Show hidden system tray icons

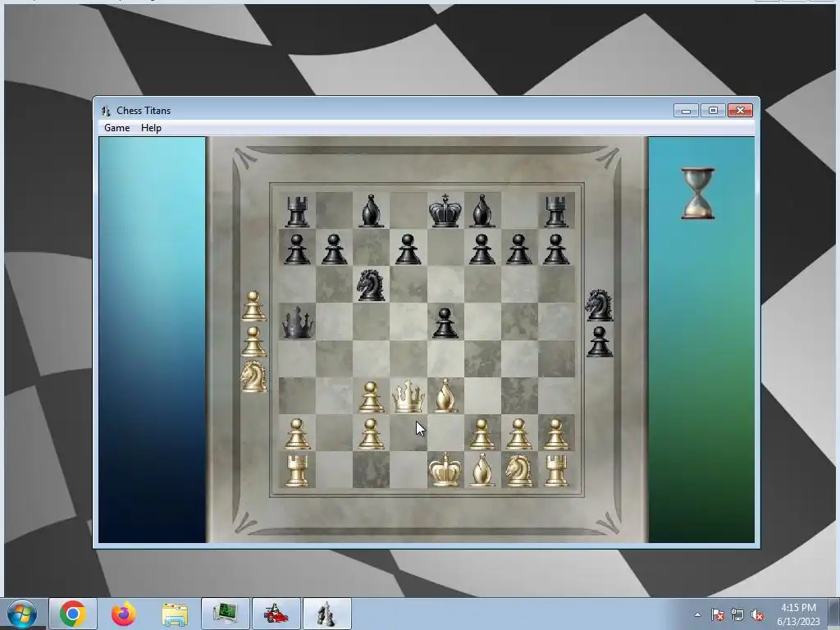697,614
